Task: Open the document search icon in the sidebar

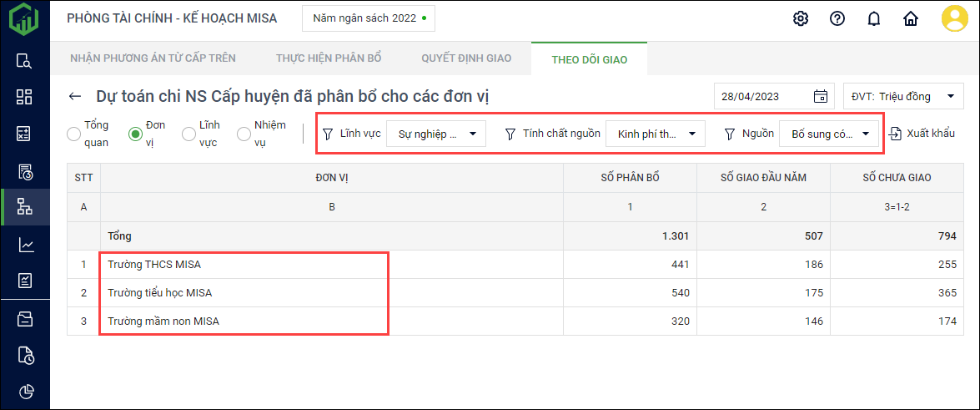Action: click(x=24, y=61)
